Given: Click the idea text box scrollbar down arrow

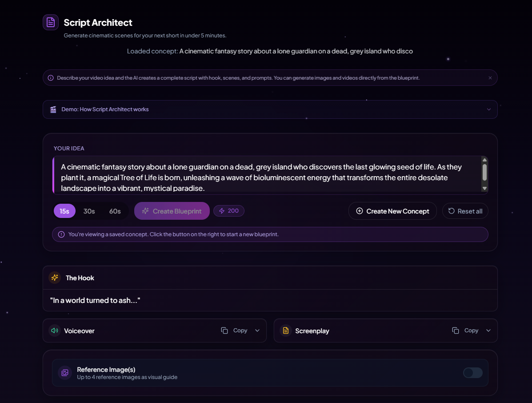Looking at the screenshot, I should tap(484, 189).
